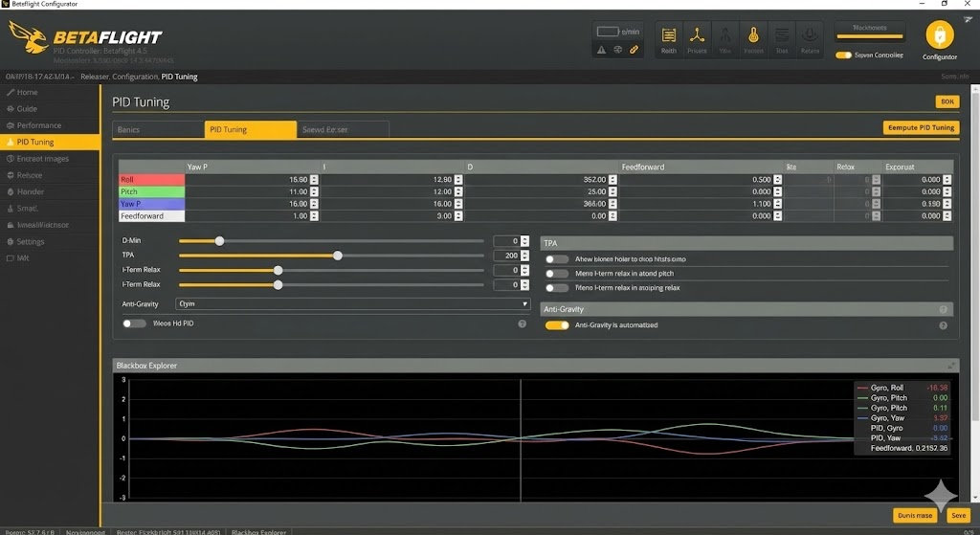Image resolution: width=980 pixels, height=535 pixels.
Task: Open Enereot Images in sidebar
Action: (50, 159)
